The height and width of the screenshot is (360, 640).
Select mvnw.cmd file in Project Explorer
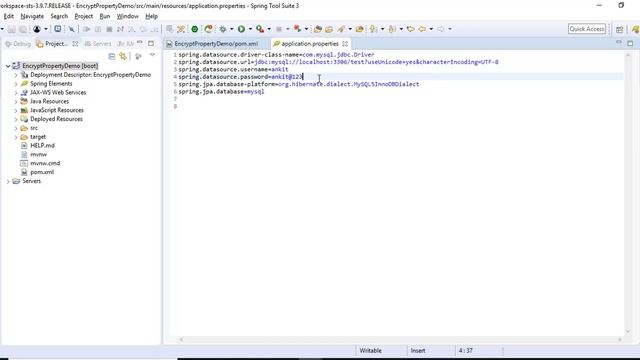pos(45,163)
